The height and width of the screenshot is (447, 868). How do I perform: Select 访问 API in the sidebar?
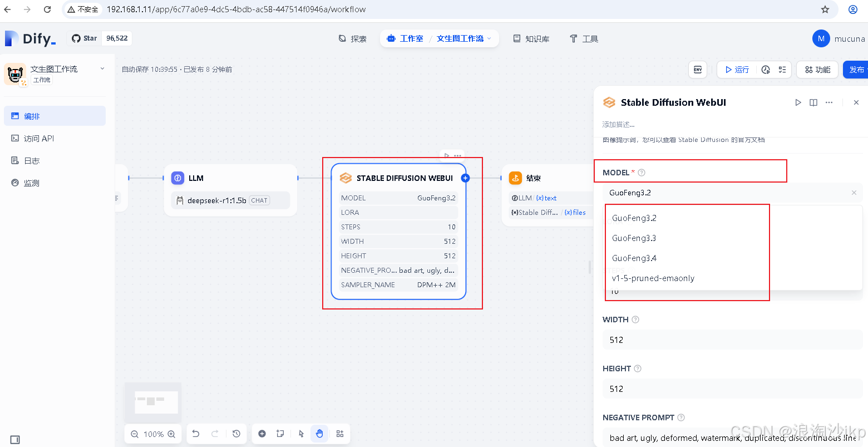point(55,138)
